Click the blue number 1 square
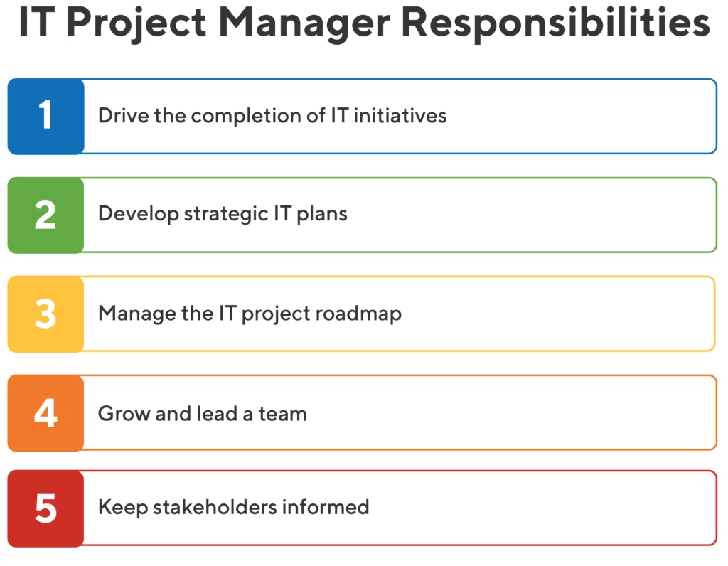This screenshot has width=728, height=566. click(46, 117)
